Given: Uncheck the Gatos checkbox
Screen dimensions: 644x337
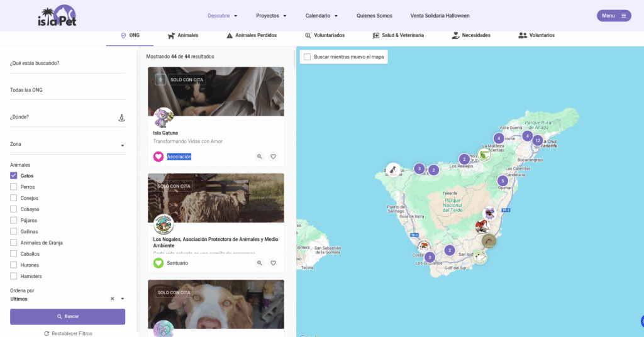Looking at the screenshot, I should click(14, 176).
